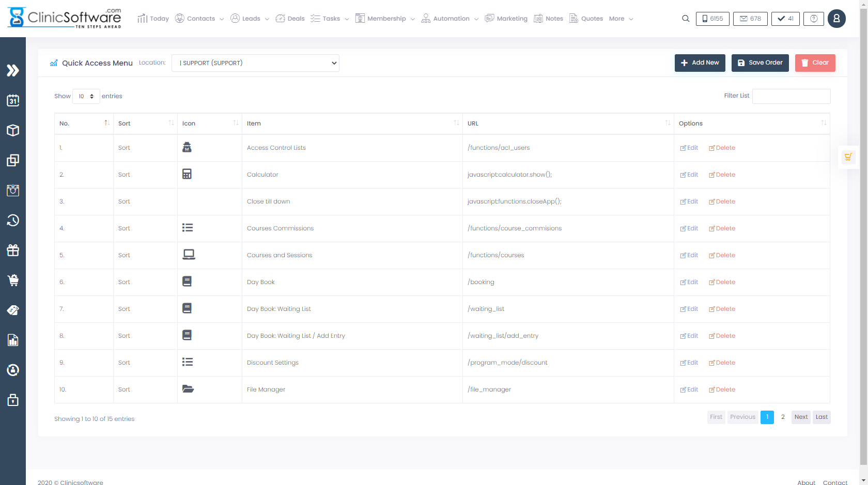868x485 pixels.
Task: Click the search magnifier in the top bar
Action: coord(686,19)
